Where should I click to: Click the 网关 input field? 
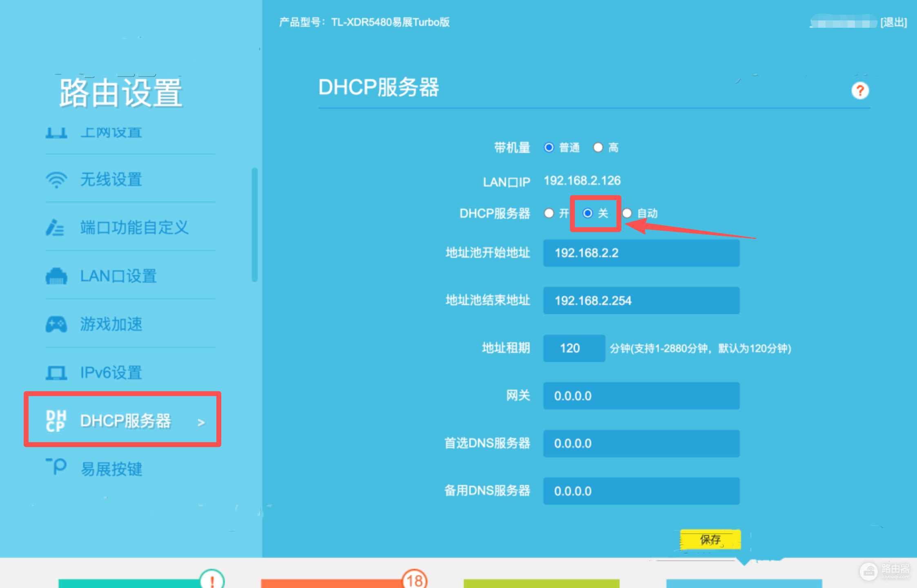pyautogui.click(x=641, y=396)
